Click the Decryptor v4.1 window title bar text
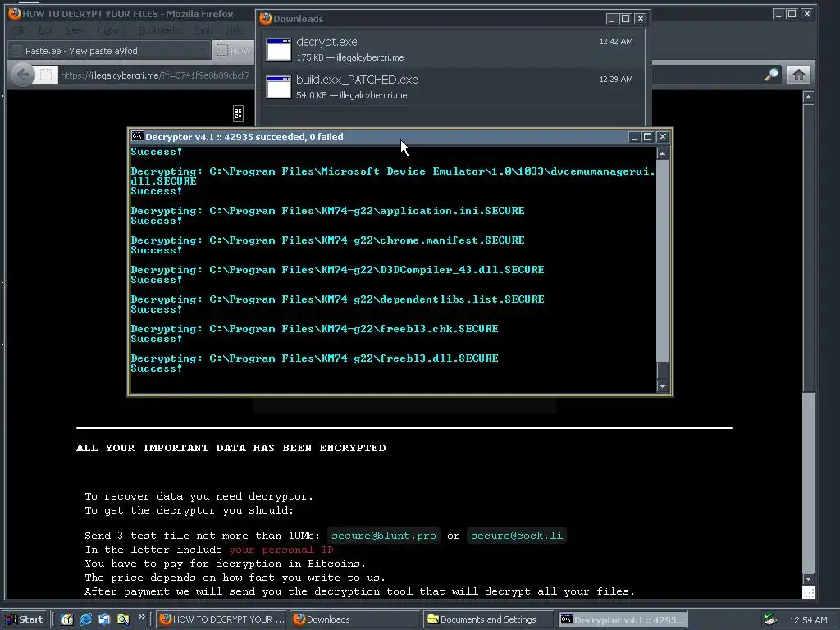The height and width of the screenshot is (630, 840). [x=244, y=137]
